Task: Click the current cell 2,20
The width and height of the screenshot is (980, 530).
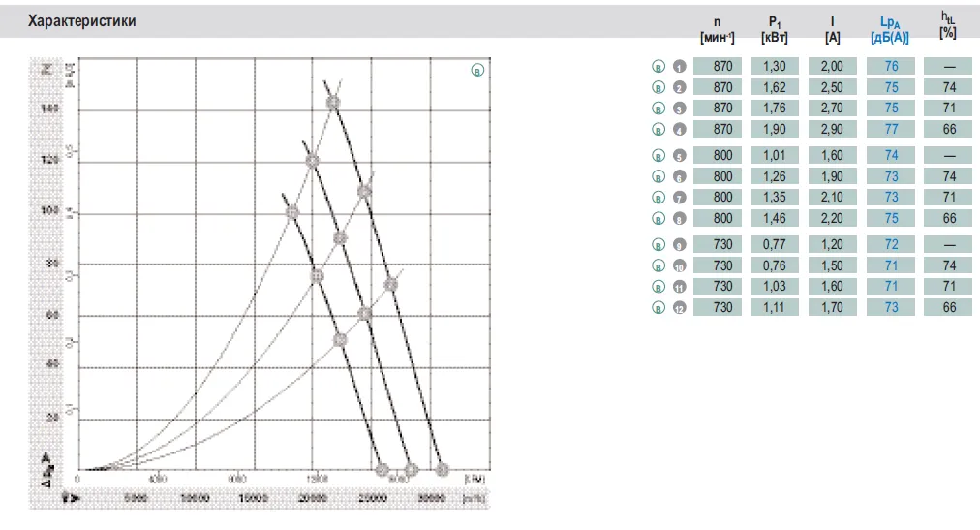Action: 833,219
